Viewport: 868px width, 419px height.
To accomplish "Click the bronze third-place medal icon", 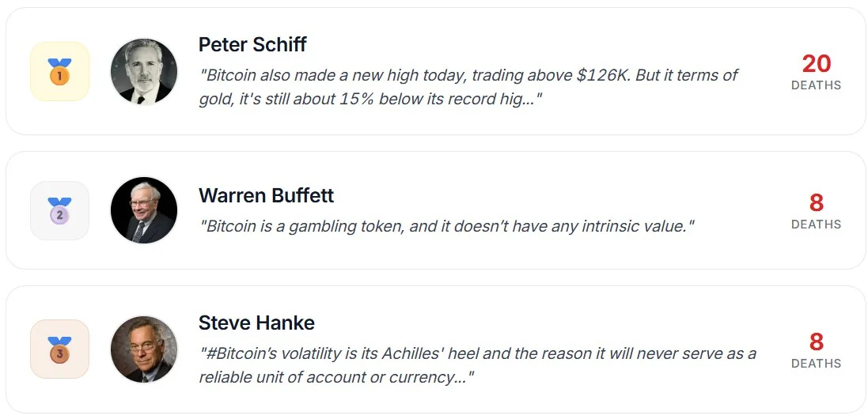I will click(x=59, y=349).
